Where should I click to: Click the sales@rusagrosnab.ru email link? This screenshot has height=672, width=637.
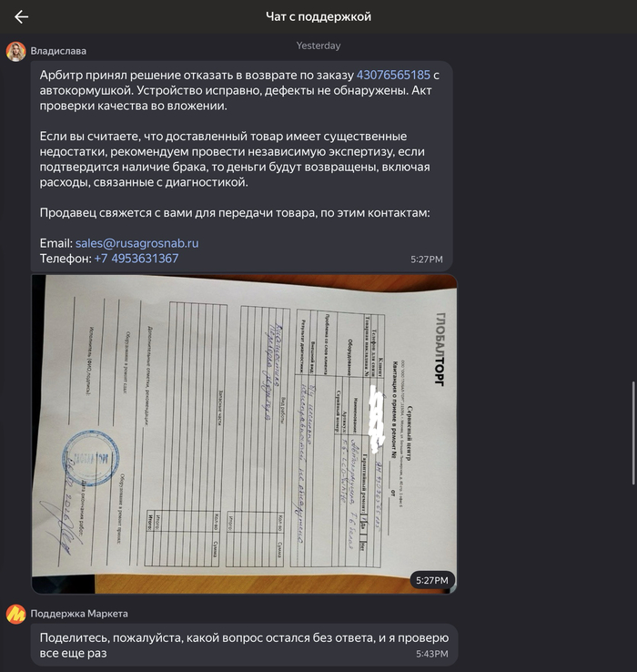136,243
